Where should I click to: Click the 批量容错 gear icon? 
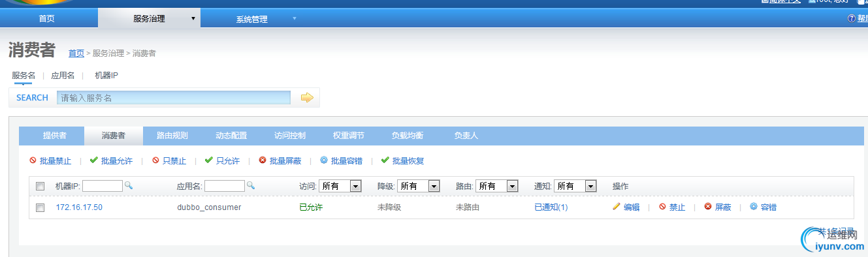[x=324, y=160]
